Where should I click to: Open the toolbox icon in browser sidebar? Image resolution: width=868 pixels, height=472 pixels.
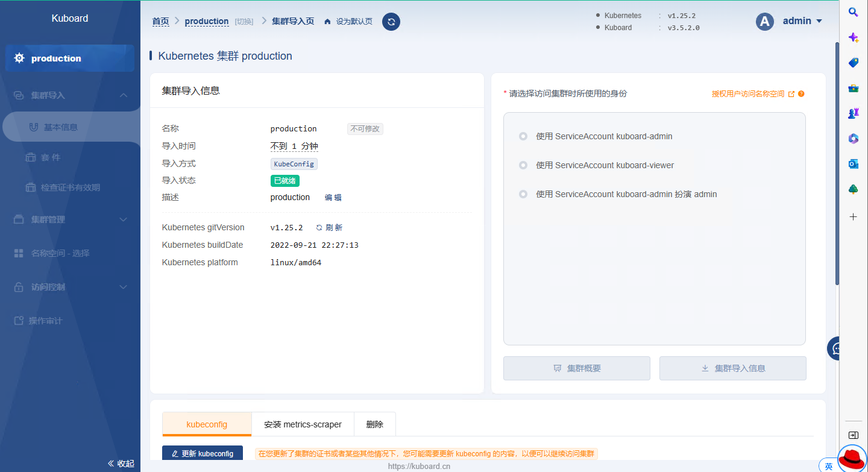point(854,88)
